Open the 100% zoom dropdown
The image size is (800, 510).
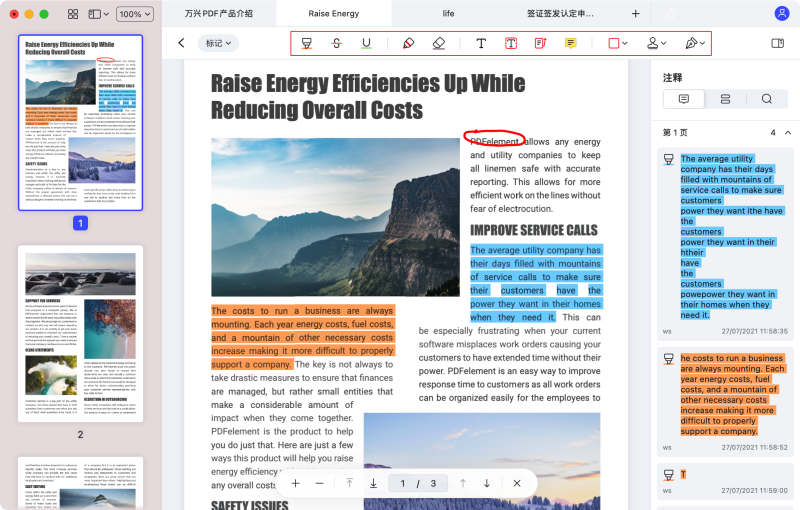point(134,14)
